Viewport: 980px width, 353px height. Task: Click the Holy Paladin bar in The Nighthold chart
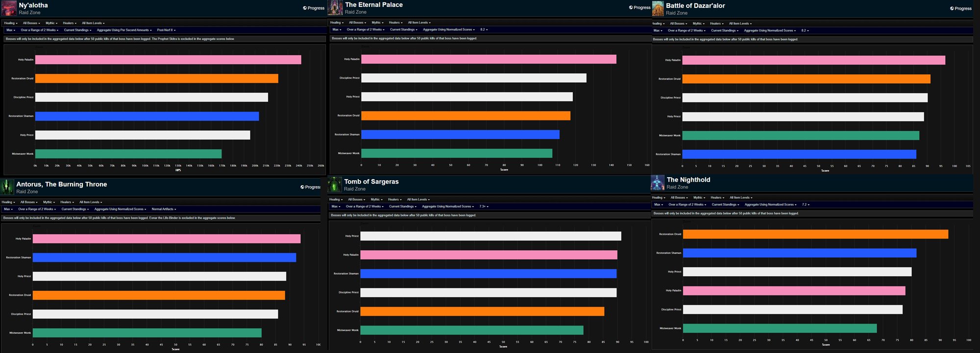pyautogui.click(x=794, y=291)
